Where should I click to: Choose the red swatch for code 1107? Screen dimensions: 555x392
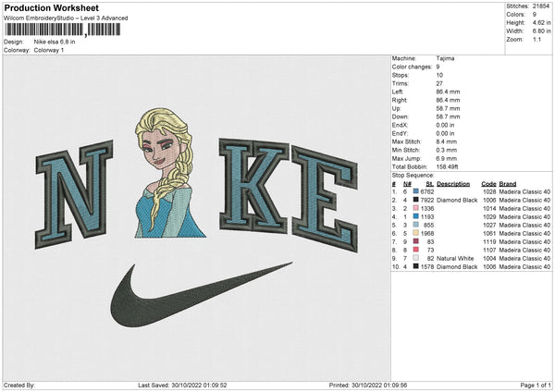click(415, 250)
